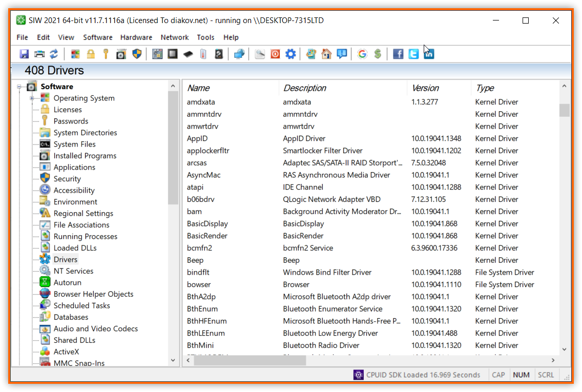The image size is (582, 392).
Task: Click the blue gear options toolbar icon
Action: (290, 54)
